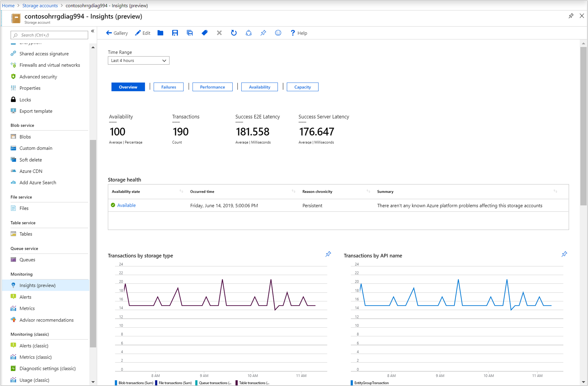Click the Gallery icon in toolbar
This screenshot has height=386, width=588.
pos(117,33)
